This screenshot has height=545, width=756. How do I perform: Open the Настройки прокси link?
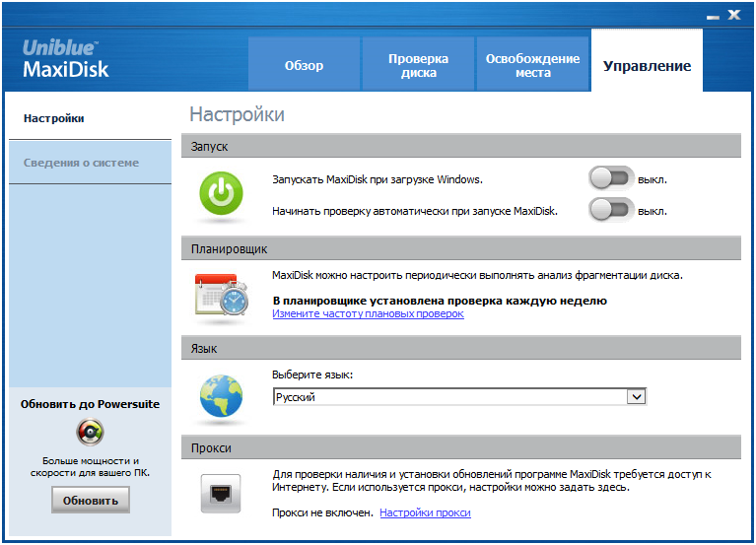(425, 512)
